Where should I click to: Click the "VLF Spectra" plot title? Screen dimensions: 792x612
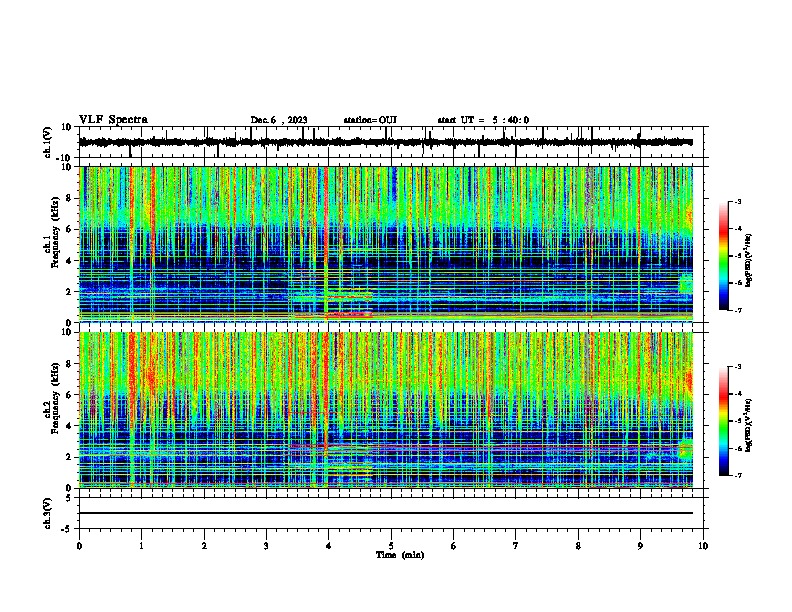coord(113,120)
